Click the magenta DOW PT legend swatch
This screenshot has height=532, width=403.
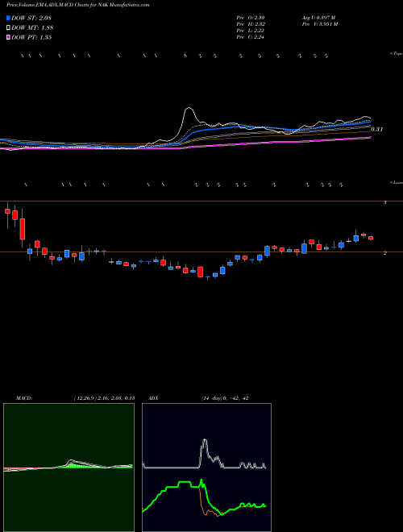click(x=8, y=37)
